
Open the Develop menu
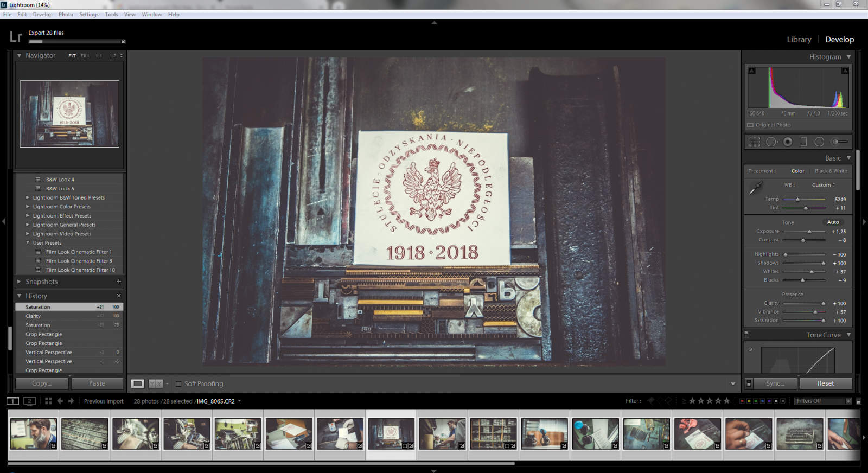(x=42, y=15)
